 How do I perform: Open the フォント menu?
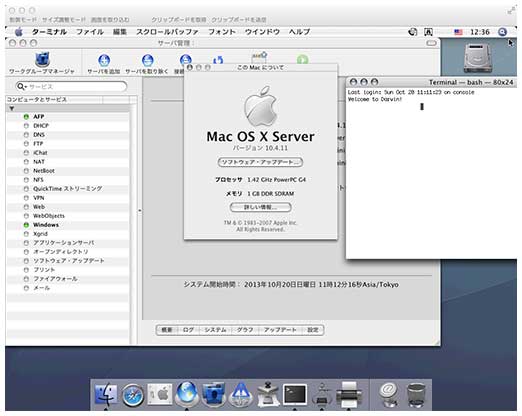[x=222, y=32]
